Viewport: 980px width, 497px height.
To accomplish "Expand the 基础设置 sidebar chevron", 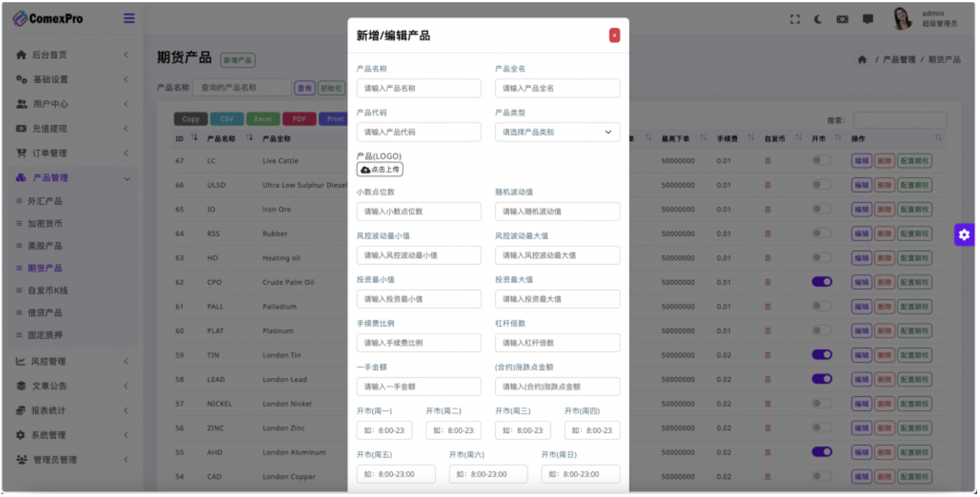I will [x=126, y=79].
